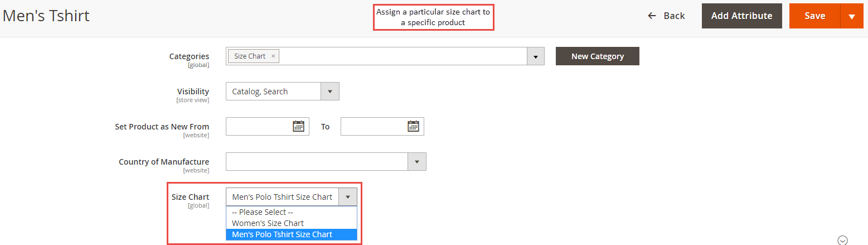Expand the Categories dropdown arrow

pos(536,56)
